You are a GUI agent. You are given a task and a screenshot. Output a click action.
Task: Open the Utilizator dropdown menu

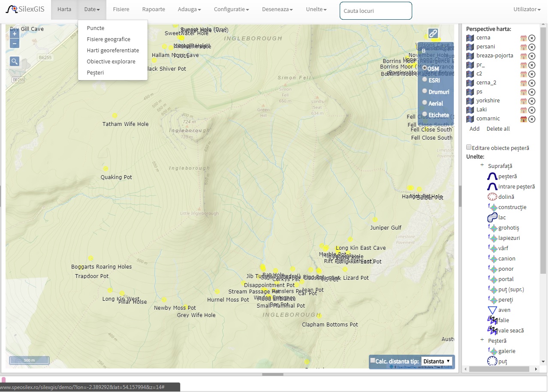526,9
